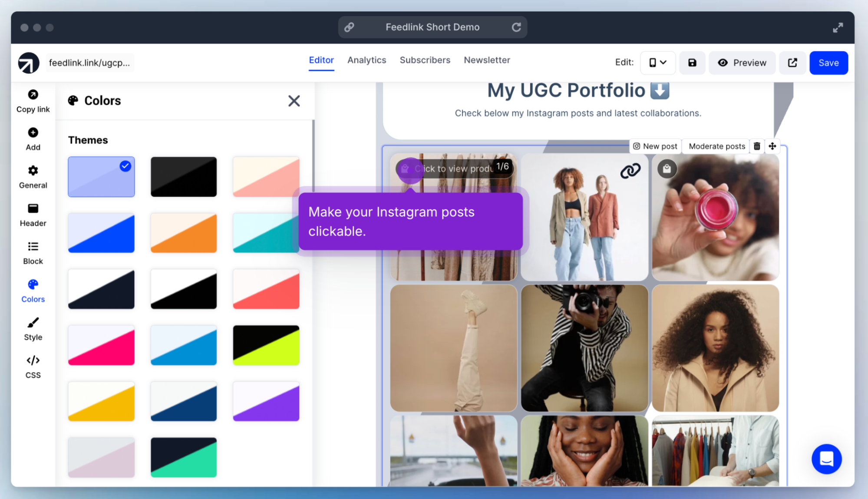Image resolution: width=868 pixels, height=499 pixels.
Task: Open page in new tab icon
Action: [x=792, y=63]
